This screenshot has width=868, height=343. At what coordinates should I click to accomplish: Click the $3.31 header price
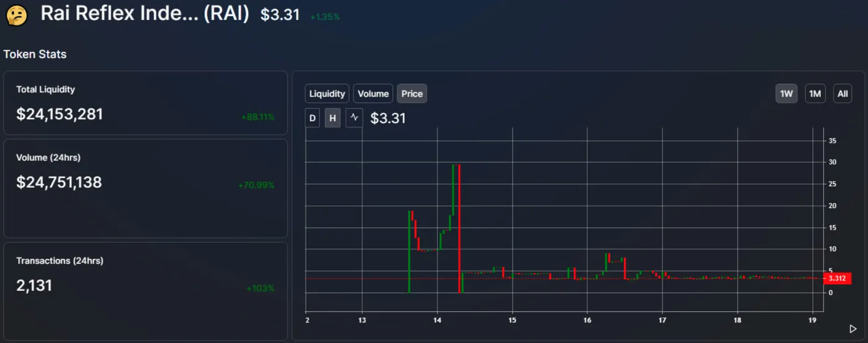(280, 15)
